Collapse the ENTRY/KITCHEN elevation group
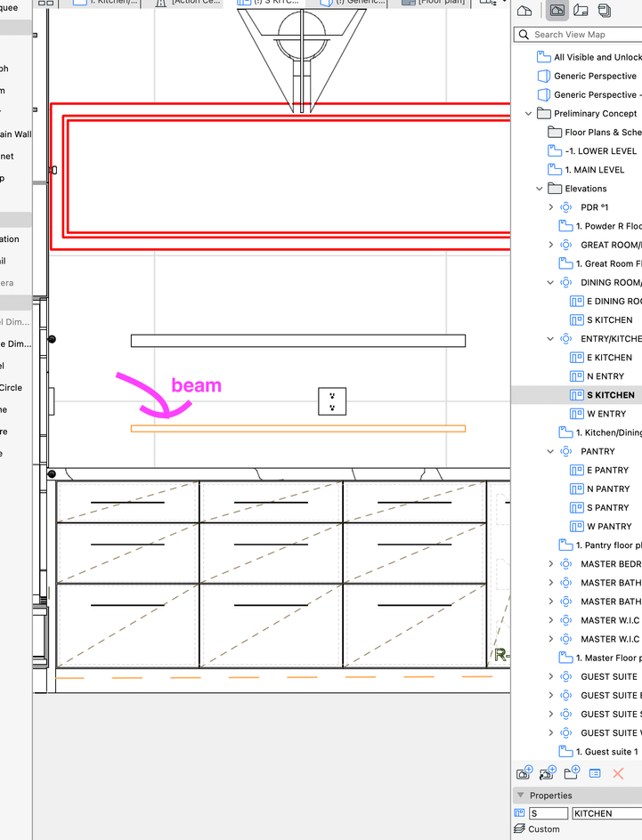The width and height of the screenshot is (642, 840). pyautogui.click(x=550, y=338)
